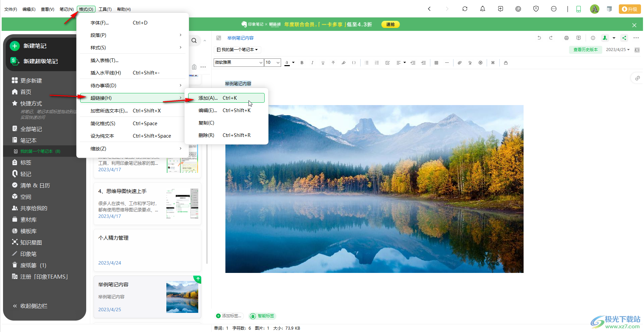Viewport: 644px width, 332px height.
Task: Select 编辑(E)... hyperlink menu item
Action: click(226, 110)
